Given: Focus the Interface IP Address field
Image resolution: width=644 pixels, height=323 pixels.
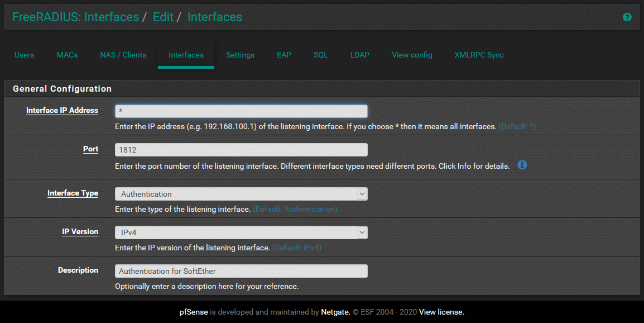Looking at the screenshot, I should (x=241, y=111).
